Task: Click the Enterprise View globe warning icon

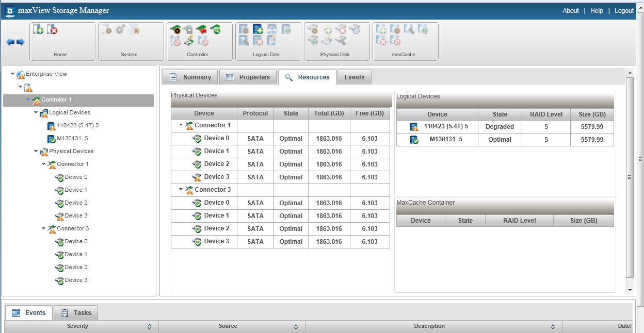Action: (21, 75)
